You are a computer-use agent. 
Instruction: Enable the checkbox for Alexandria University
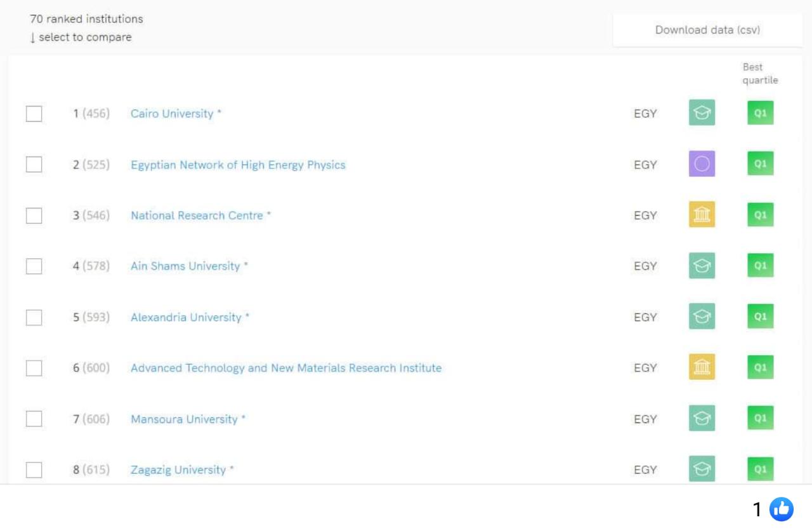34,317
